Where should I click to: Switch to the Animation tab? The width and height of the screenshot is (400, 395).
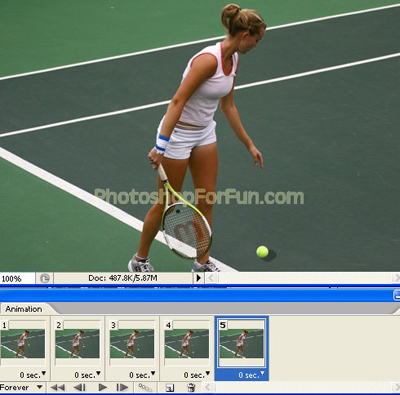pos(24,309)
